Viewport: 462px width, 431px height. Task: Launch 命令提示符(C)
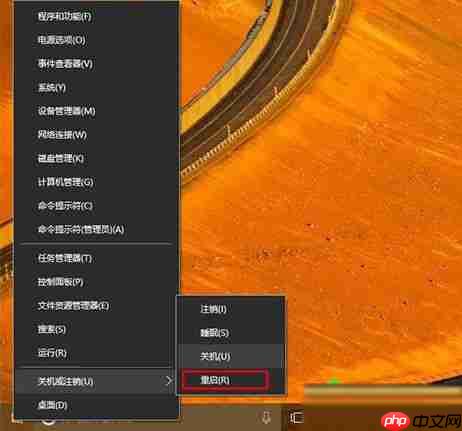[97, 206]
